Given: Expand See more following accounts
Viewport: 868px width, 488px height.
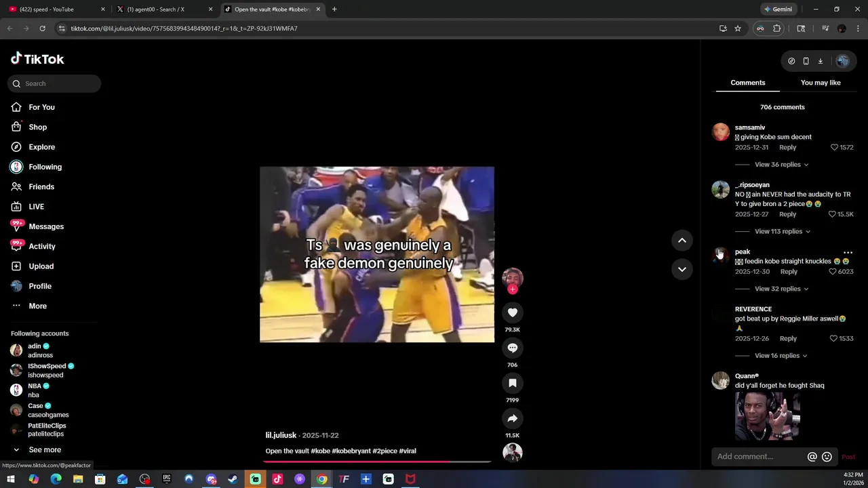Looking at the screenshot, I should click(45, 450).
